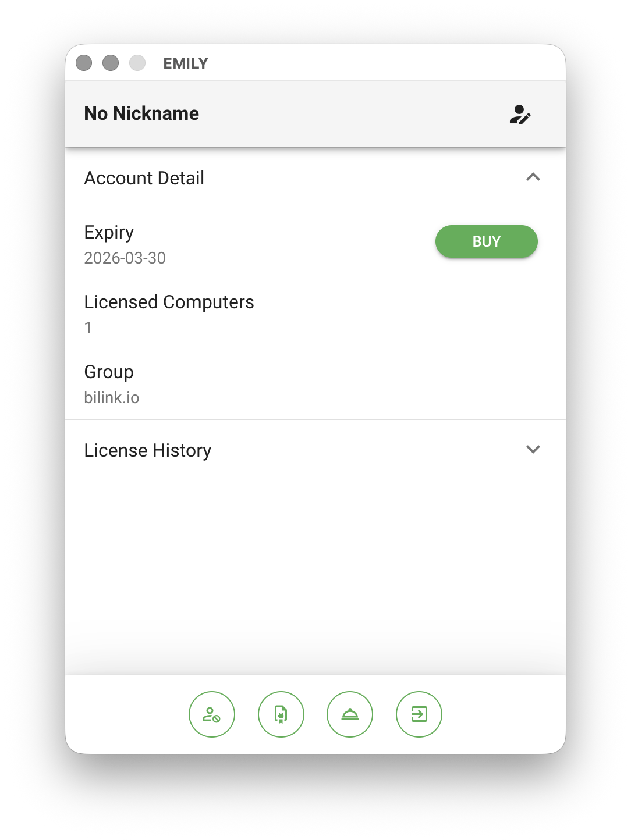Click the green BUY button
The image size is (631, 840).
pos(487,241)
